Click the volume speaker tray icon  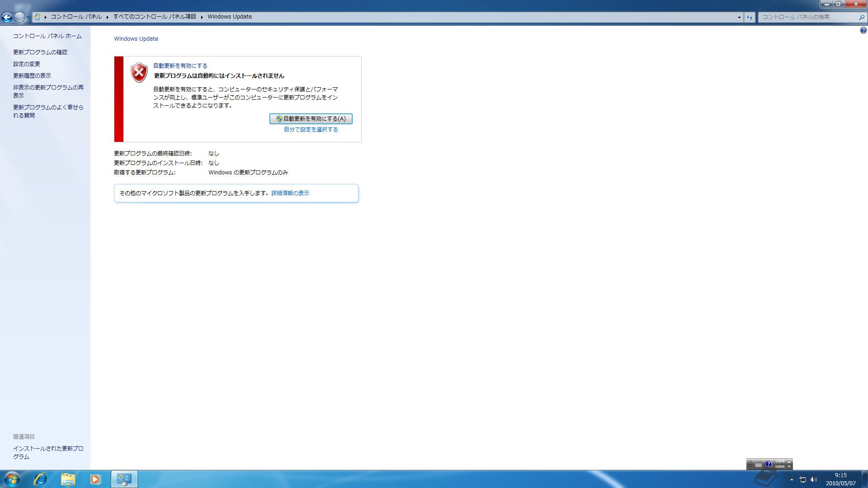click(x=814, y=479)
